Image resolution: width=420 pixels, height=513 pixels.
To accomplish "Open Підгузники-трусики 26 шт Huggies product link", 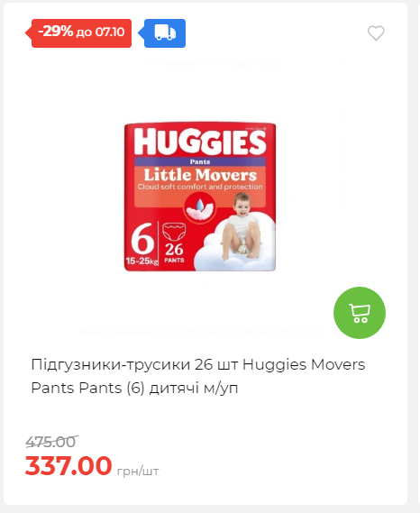I will 198,364.
